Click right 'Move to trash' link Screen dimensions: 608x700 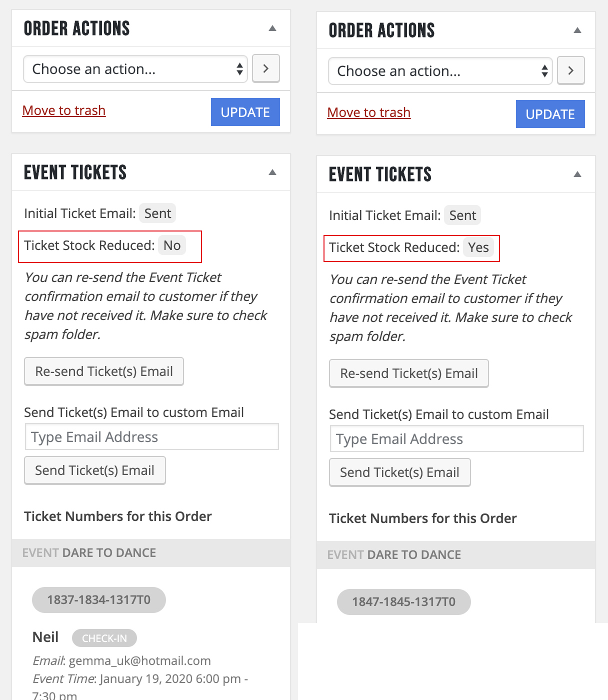point(369,112)
